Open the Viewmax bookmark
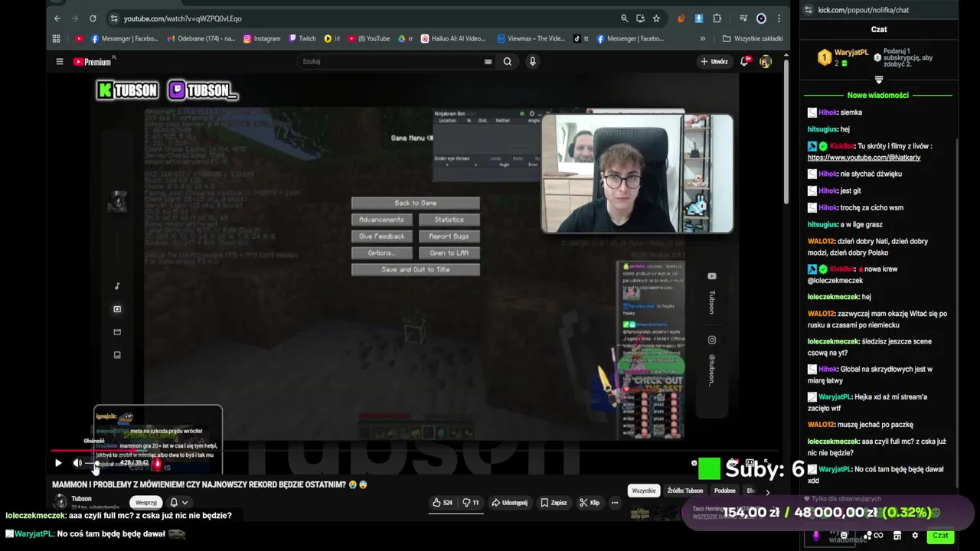This screenshot has height=551, width=980. [531, 38]
